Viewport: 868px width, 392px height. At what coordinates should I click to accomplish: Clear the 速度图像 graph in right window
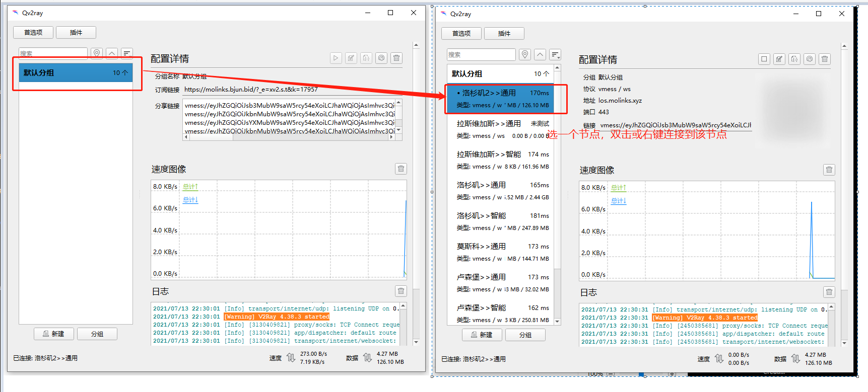pos(829,170)
